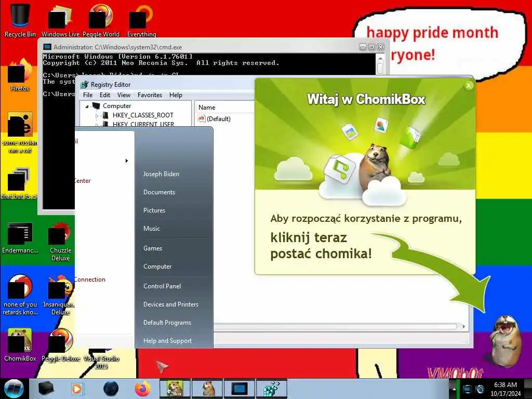Click the cmd window scrollbar up arrow
This screenshot has height=399, width=532.
click(380, 59)
